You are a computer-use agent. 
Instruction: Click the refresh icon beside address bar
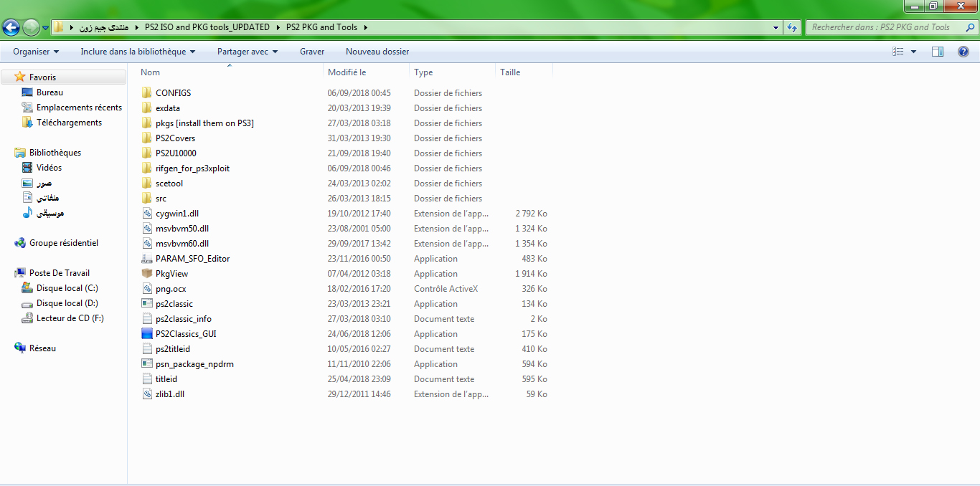(x=792, y=27)
